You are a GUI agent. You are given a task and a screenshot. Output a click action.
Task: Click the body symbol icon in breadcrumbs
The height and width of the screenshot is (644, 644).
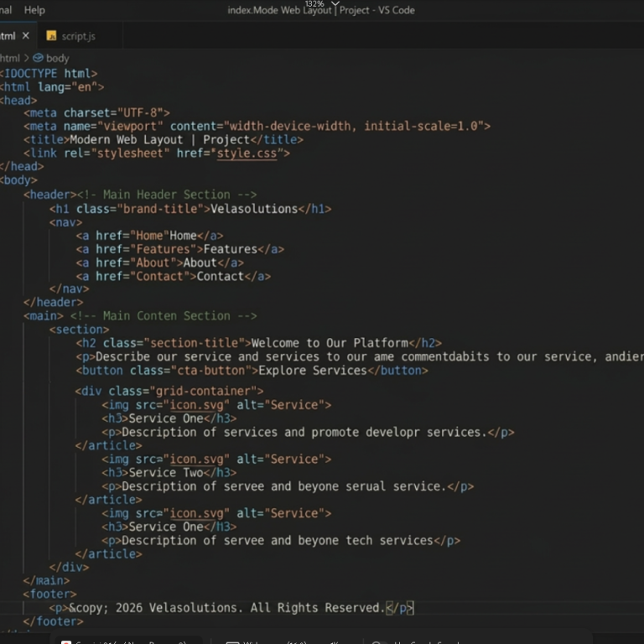(38, 58)
